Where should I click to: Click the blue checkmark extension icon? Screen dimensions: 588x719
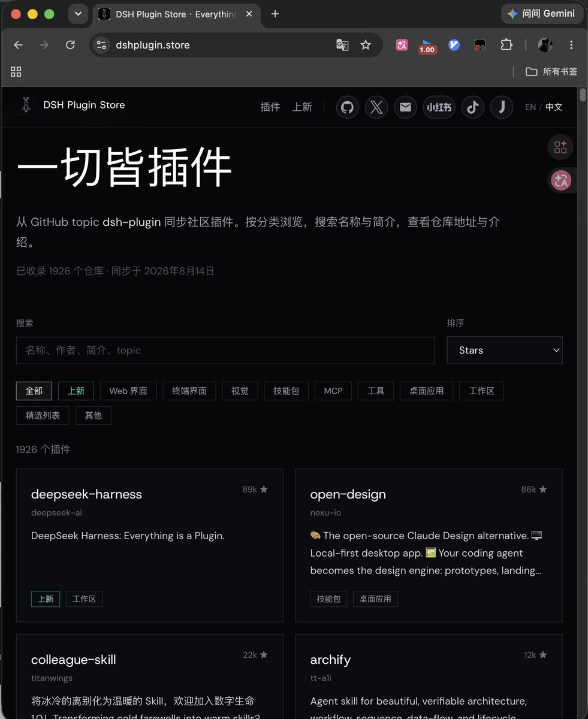454,45
